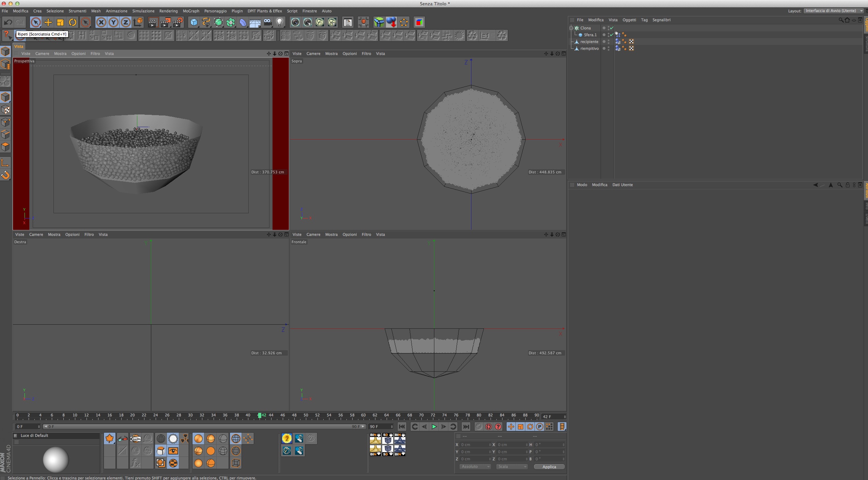Select the Move tool in top toolbar

click(x=48, y=22)
